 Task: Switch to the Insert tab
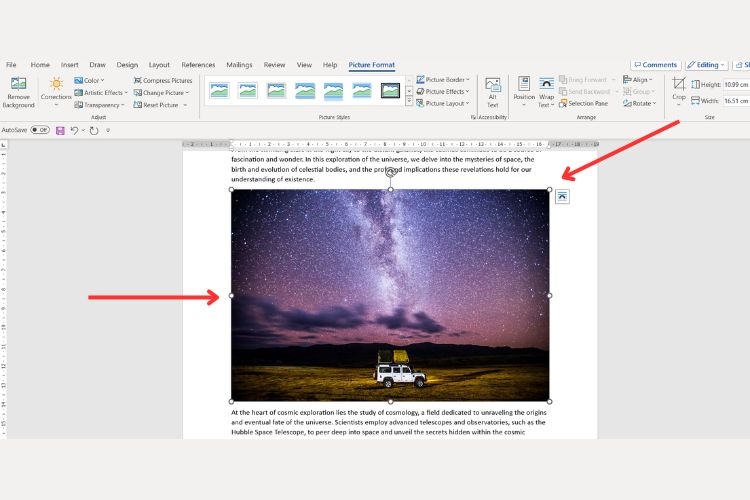69,65
